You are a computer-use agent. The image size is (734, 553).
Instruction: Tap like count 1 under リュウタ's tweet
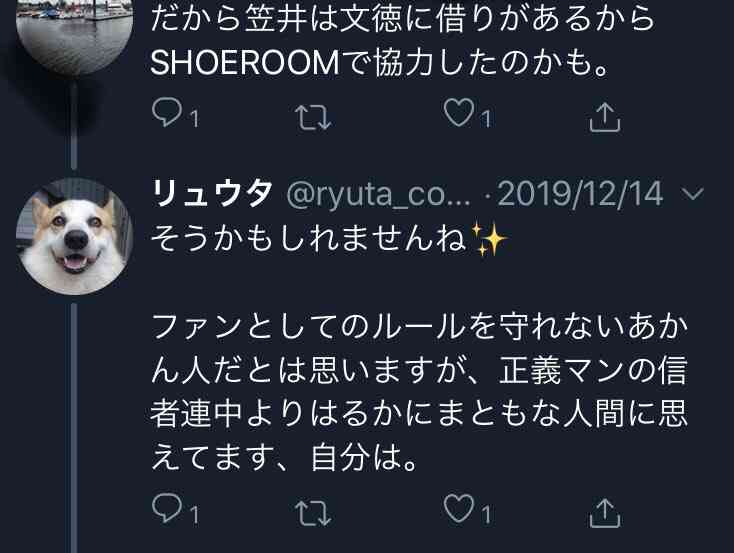[x=486, y=516]
